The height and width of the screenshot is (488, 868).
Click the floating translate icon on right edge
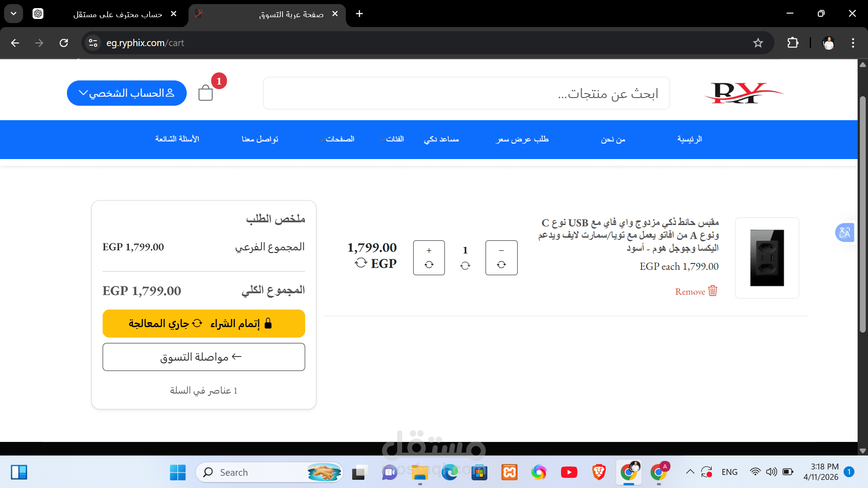(x=844, y=233)
